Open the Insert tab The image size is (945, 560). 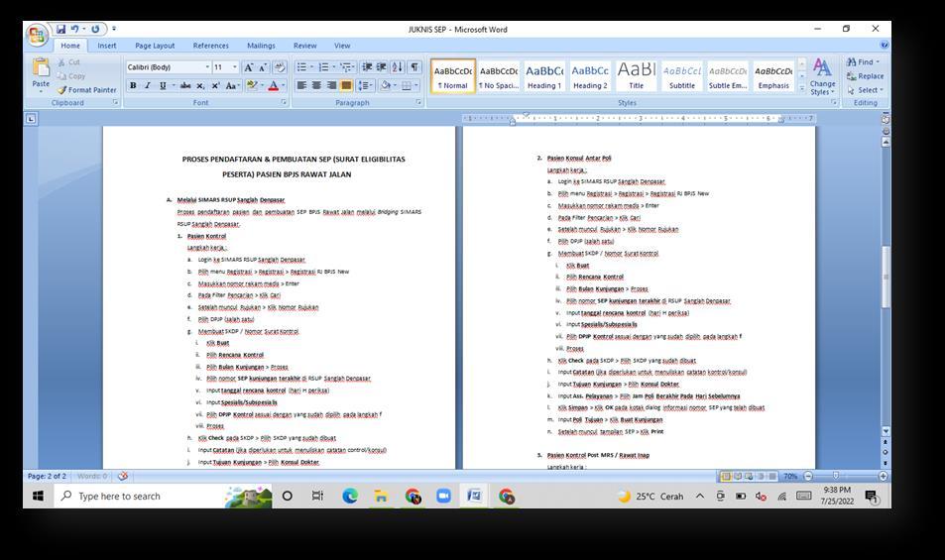tap(107, 46)
